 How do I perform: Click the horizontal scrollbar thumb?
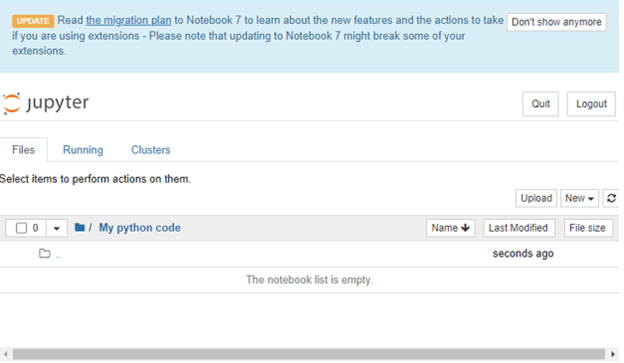(309, 354)
